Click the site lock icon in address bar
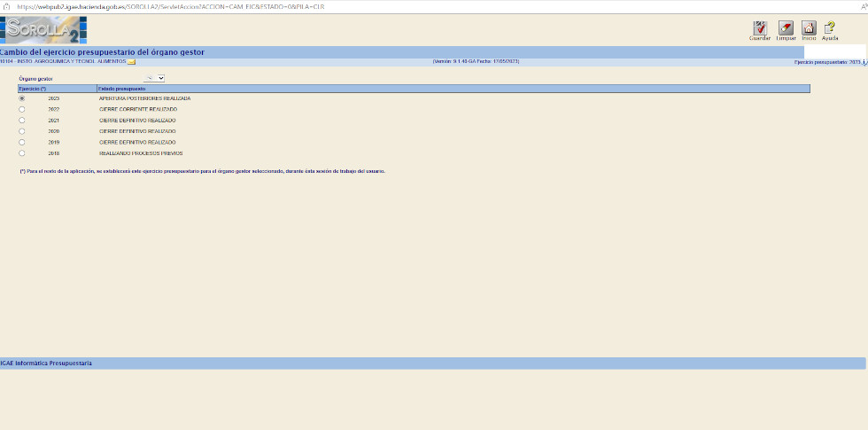Viewport: 868px width, 430px height. coord(7,6)
